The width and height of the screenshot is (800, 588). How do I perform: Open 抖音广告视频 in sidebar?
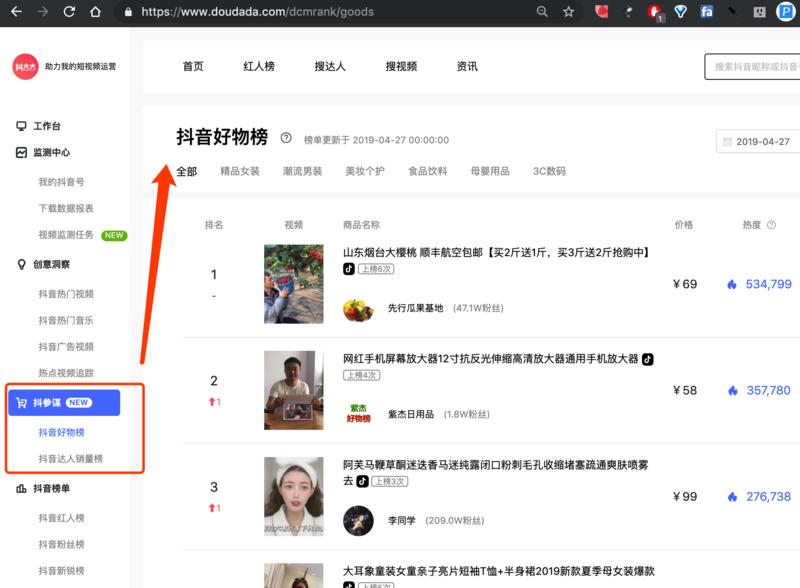(x=66, y=347)
